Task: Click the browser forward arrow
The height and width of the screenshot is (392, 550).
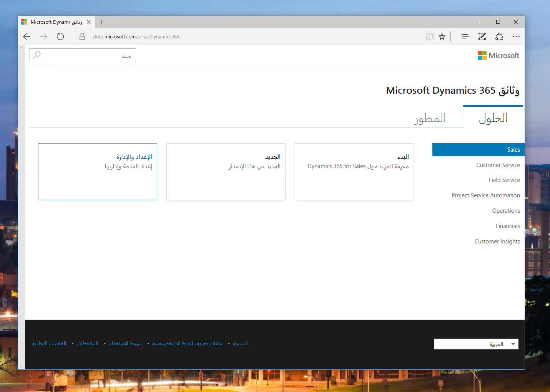Action: click(x=43, y=36)
